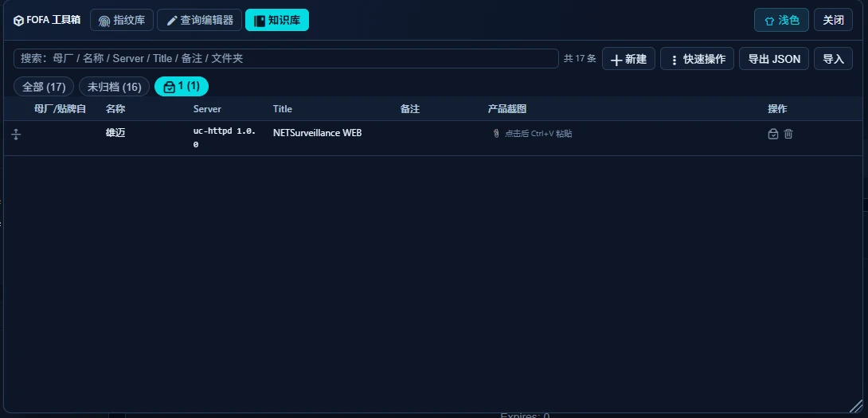
Task: Open the 指纹库 fingerprint library tab
Action: tap(121, 20)
